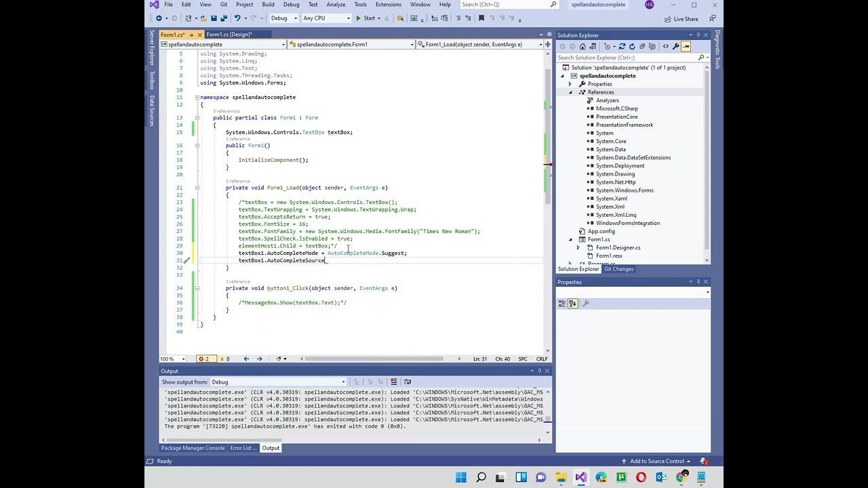Collapse the Form1.cs node in Solution Explorer
This screenshot has height=488, width=868.
pyautogui.click(x=570, y=239)
